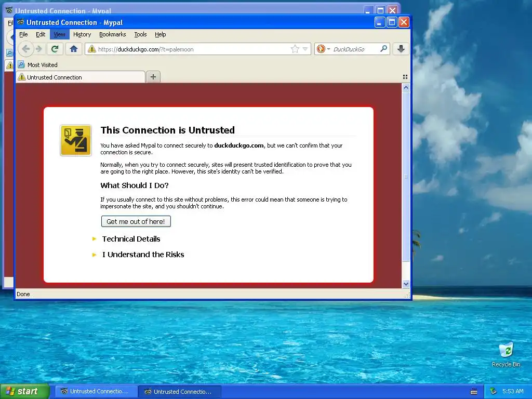Image resolution: width=532 pixels, height=399 pixels.
Task: Click the keyboard icon in taskbar
Action: (474, 392)
